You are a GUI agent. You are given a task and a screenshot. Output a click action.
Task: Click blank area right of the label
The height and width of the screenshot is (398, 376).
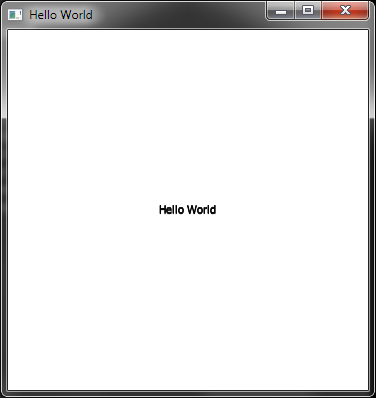pos(292,210)
